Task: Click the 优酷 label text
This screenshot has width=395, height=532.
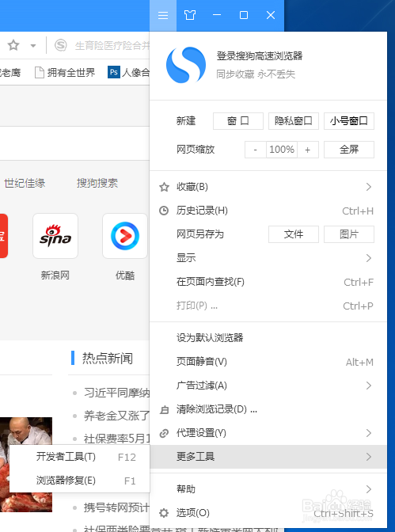Action: tap(125, 275)
